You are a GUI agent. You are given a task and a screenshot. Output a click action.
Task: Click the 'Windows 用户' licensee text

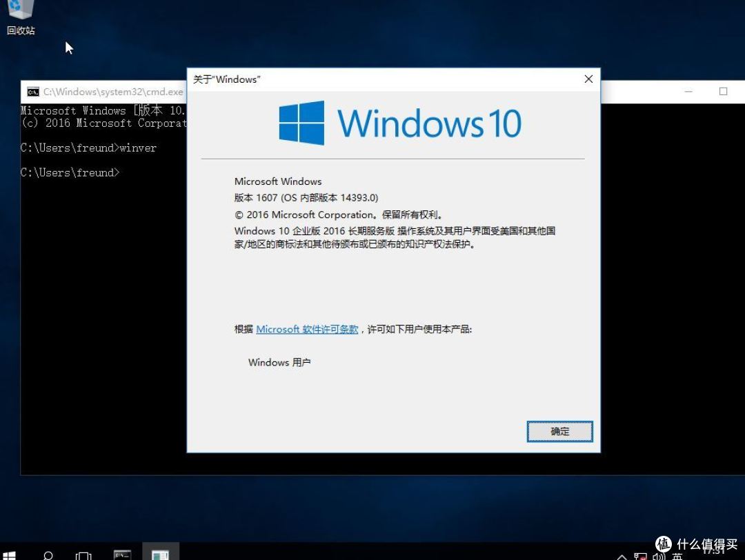click(x=279, y=362)
